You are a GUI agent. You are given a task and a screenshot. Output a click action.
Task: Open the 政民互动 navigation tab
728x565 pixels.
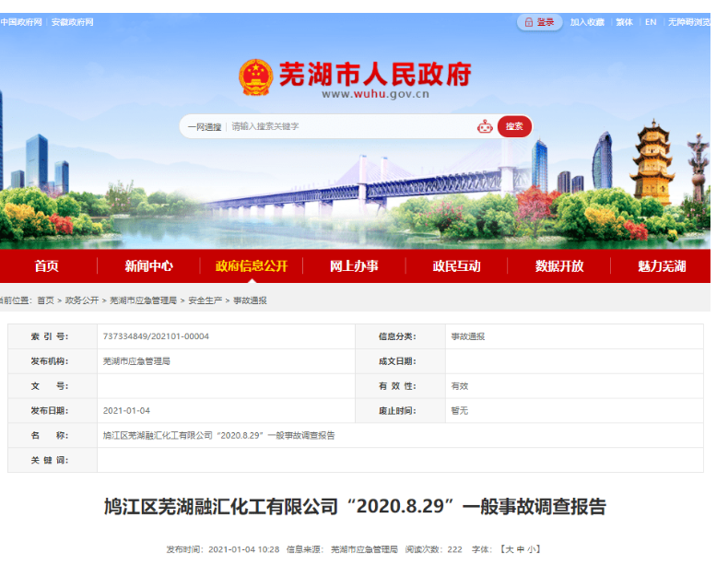coord(456,266)
